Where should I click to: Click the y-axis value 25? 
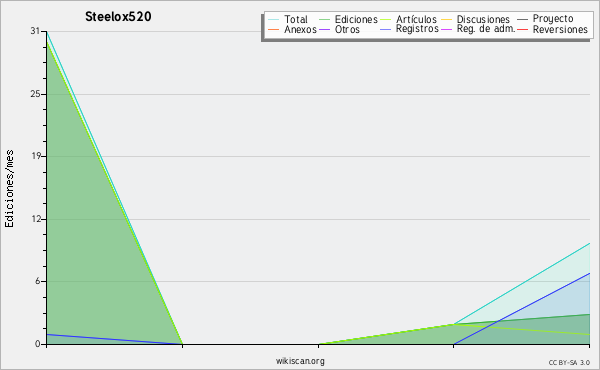35,94
